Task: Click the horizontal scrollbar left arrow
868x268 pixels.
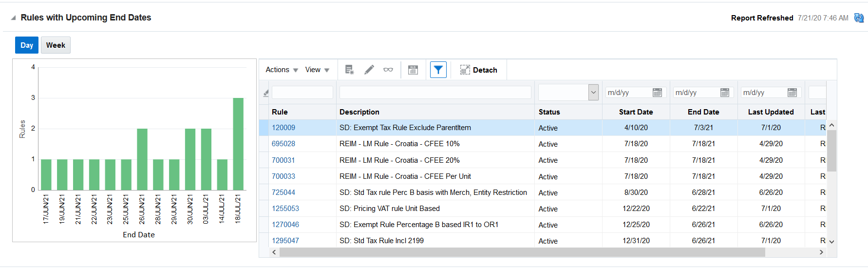Action: click(x=274, y=252)
